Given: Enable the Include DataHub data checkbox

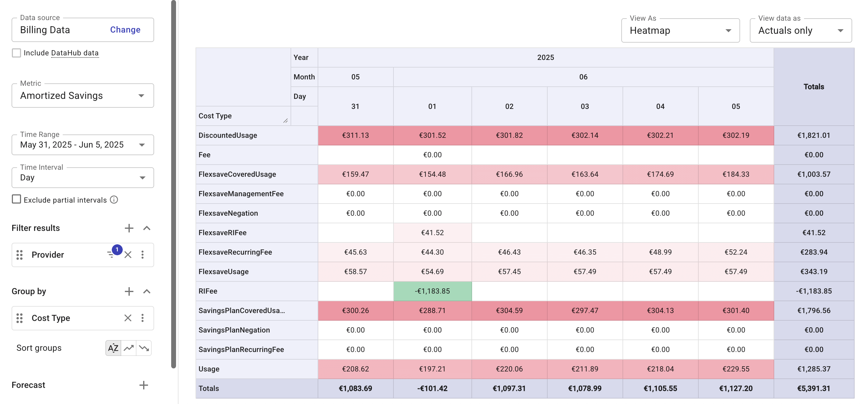Looking at the screenshot, I should [x=16, y=53].
